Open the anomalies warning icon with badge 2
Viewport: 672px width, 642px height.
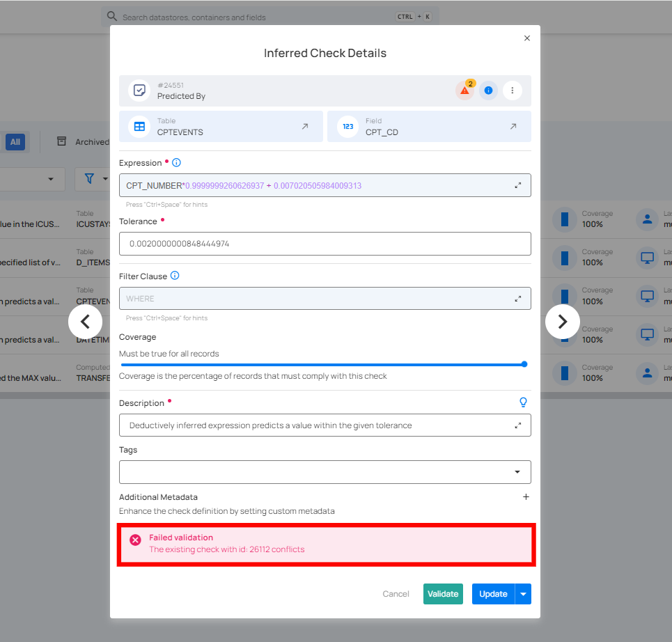pos(465,91)
